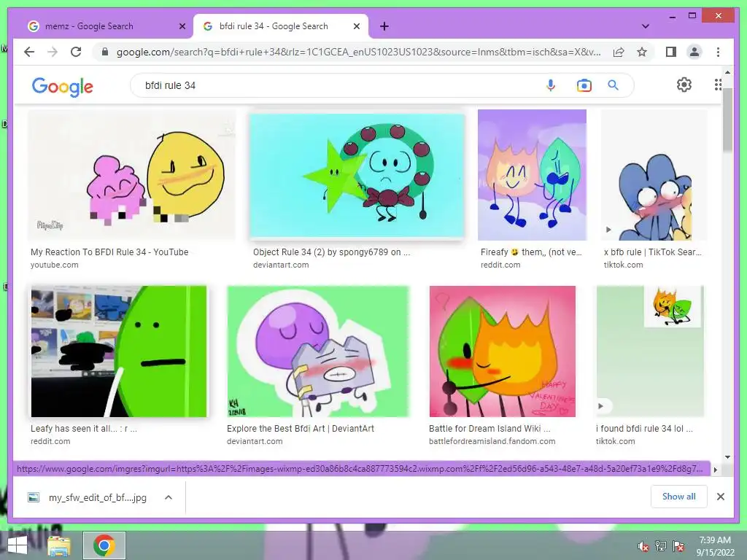Click the Google logo
747x560 pixels.
63,87
